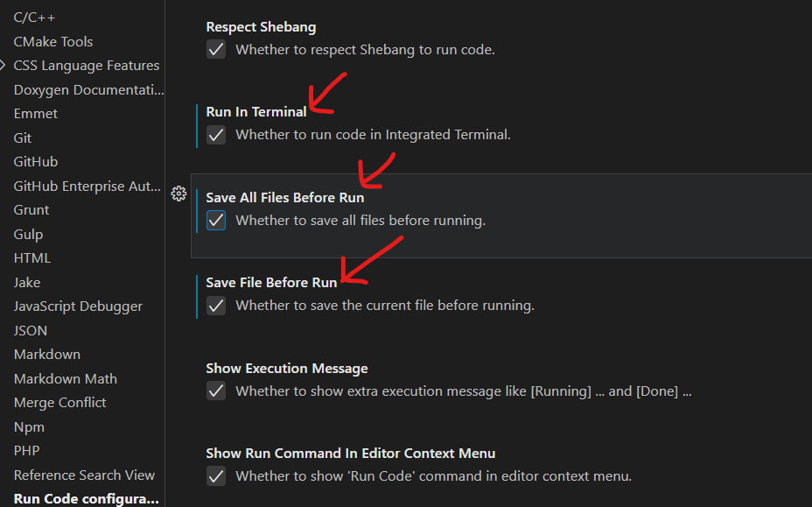Open C/C++ extension settings

(35, 18)
